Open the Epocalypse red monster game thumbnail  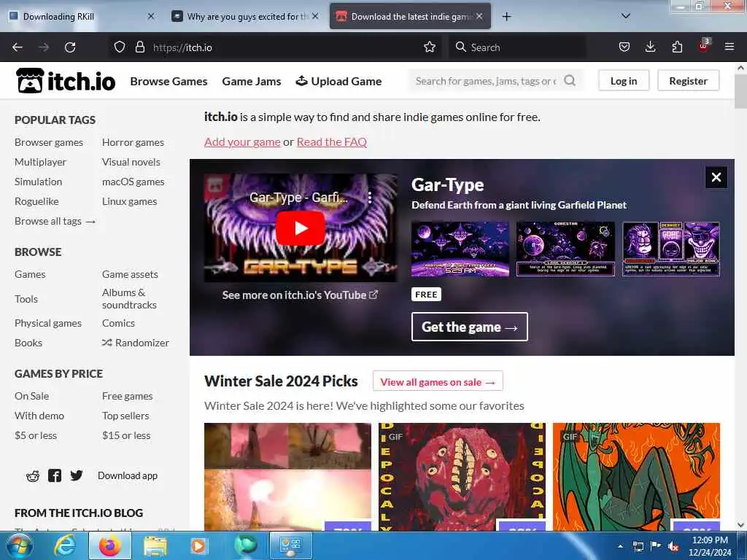(462, 477)
